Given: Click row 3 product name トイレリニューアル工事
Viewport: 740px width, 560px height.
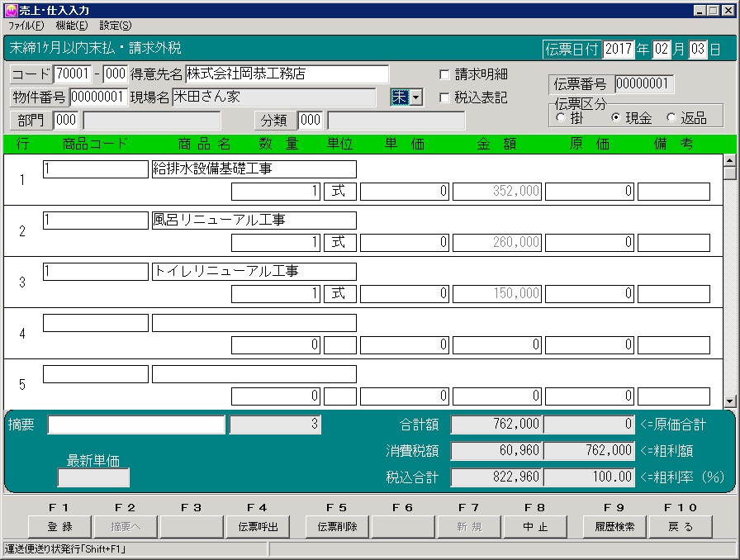Looking at the screenshot, I should 254,272.
